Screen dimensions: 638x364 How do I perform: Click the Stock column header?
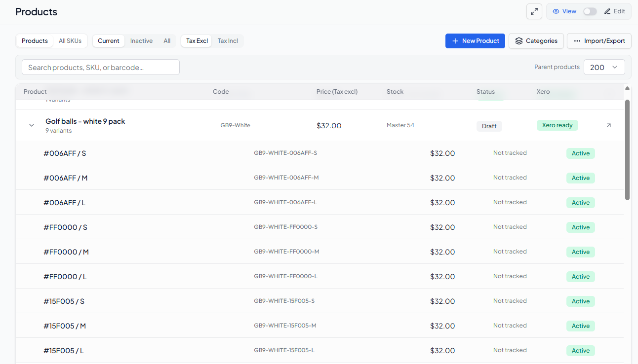[x=395, y=92]
